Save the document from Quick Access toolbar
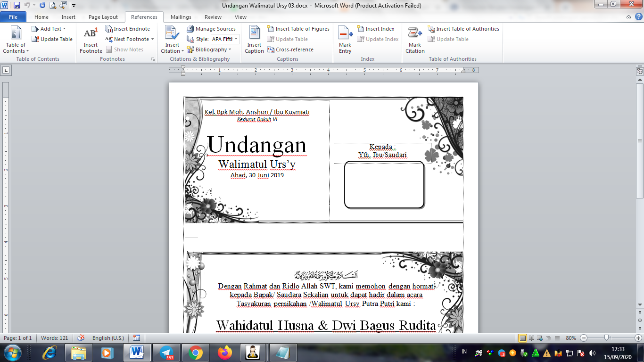Viewport: 644px width, 362px height. (x=17, y=5)
